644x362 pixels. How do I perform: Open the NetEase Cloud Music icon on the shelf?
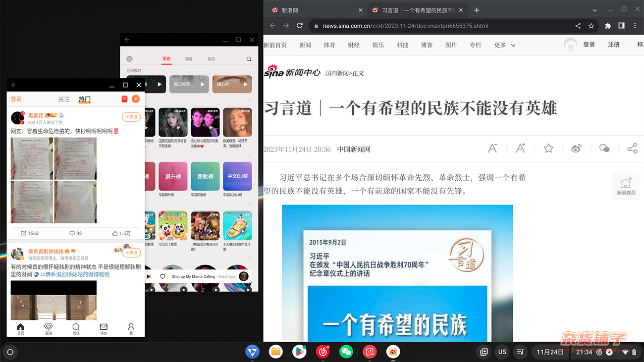click(x=323, y=352)
